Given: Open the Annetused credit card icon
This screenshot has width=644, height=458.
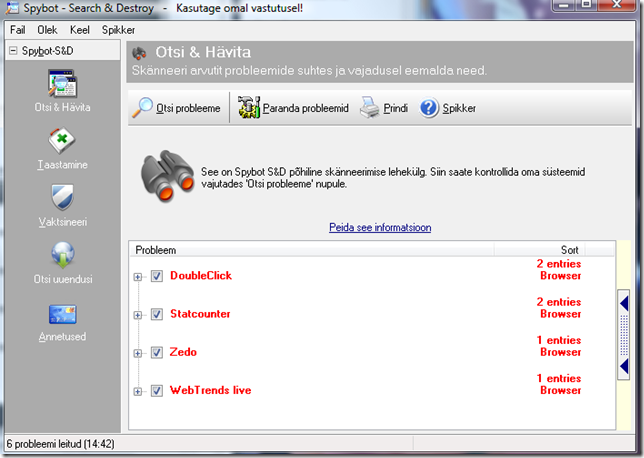Looking at the screenshot, I should (x=62, y=314).
